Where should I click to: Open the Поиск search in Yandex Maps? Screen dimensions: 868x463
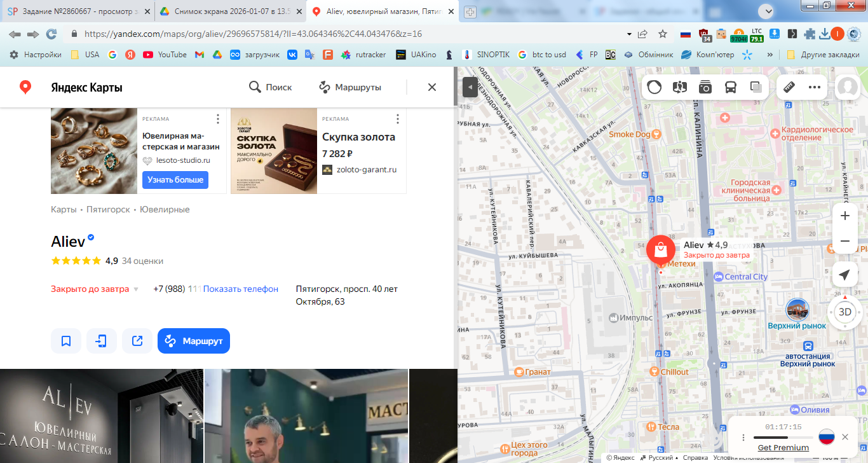[x=271, y=87]
